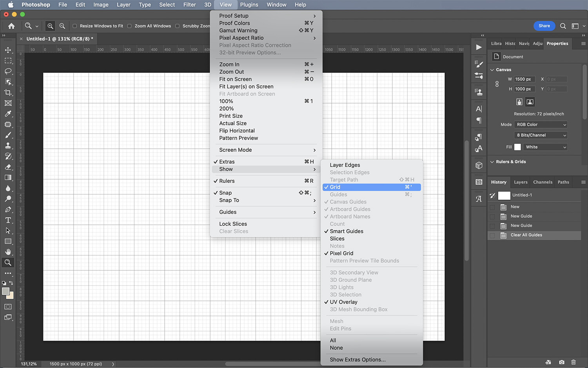Viewport: 588px width, 368px height.
Task: Select the Clone Stamp tool
Action: [x=8, y=146]
